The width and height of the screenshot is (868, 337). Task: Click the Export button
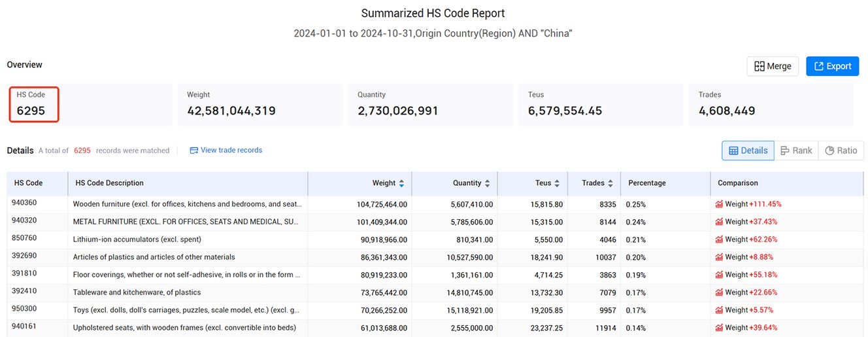832,66
